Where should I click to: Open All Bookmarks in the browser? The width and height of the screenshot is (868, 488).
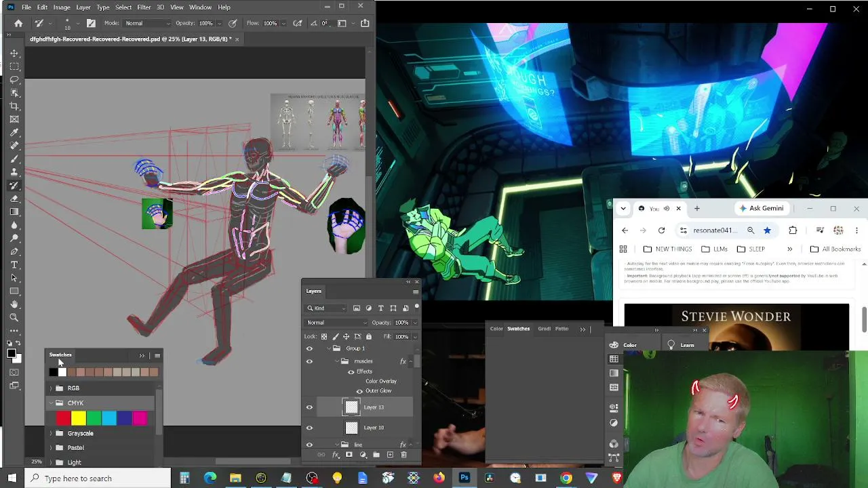835,249
